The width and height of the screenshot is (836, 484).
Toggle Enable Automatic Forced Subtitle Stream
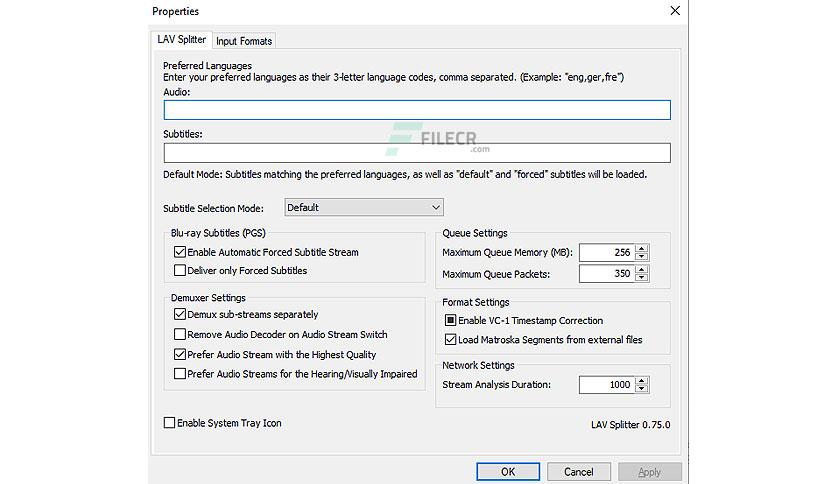click(180, 252)
